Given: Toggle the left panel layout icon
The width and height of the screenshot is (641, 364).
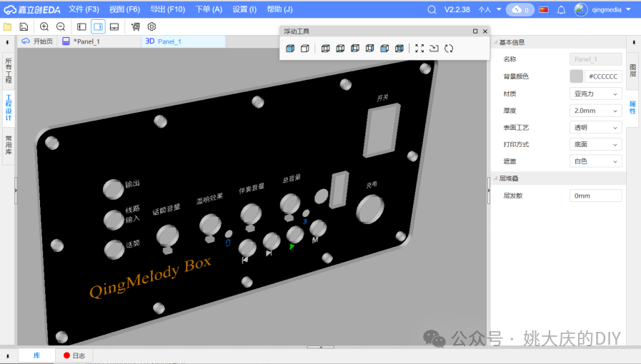Looking at the screenshot, I should [81, 27].
